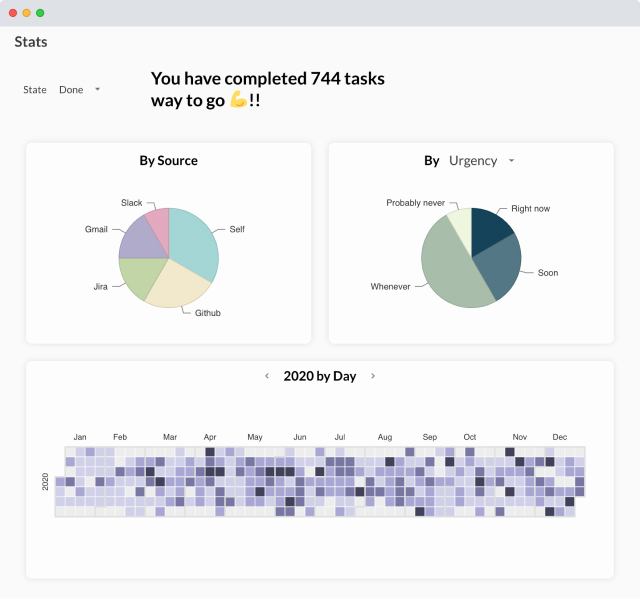640x599 pixels.
Task: Open the State dropdown showing Done
Action: 79,90
